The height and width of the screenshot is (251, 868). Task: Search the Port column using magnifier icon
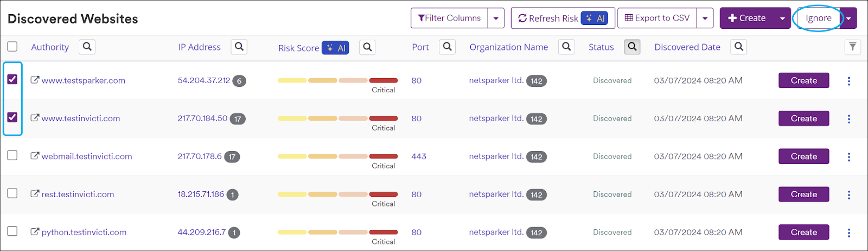click(x=447, y=47)
